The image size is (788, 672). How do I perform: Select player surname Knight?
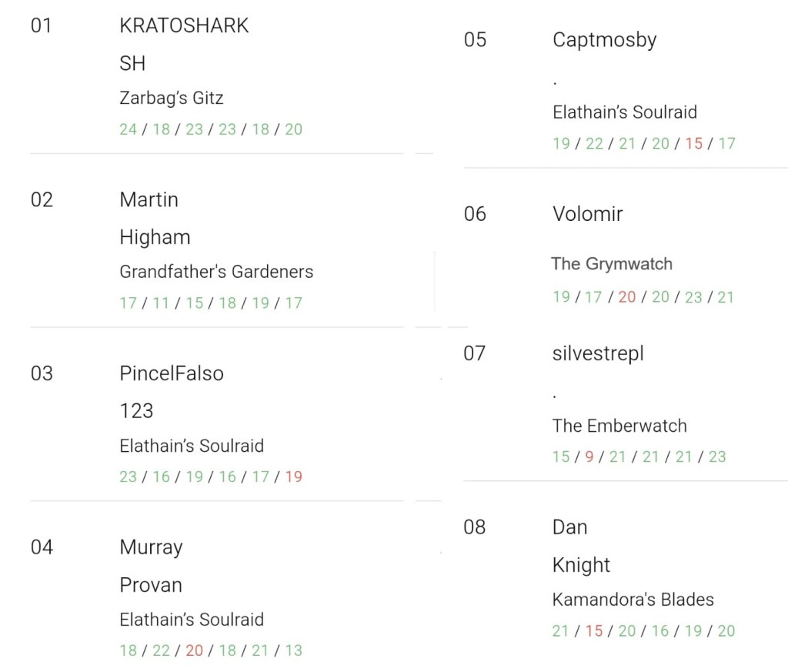coord(581,565)
